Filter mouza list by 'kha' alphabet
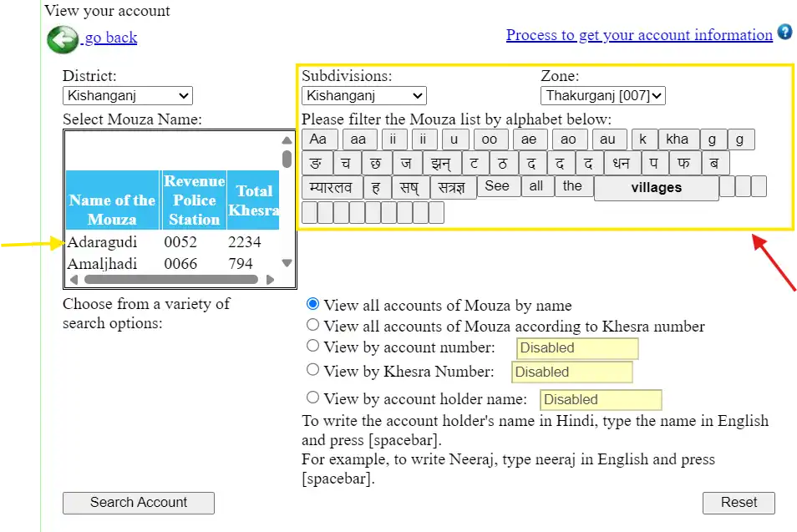Screen dimensions: 797x532 click(x=677, y=139)
